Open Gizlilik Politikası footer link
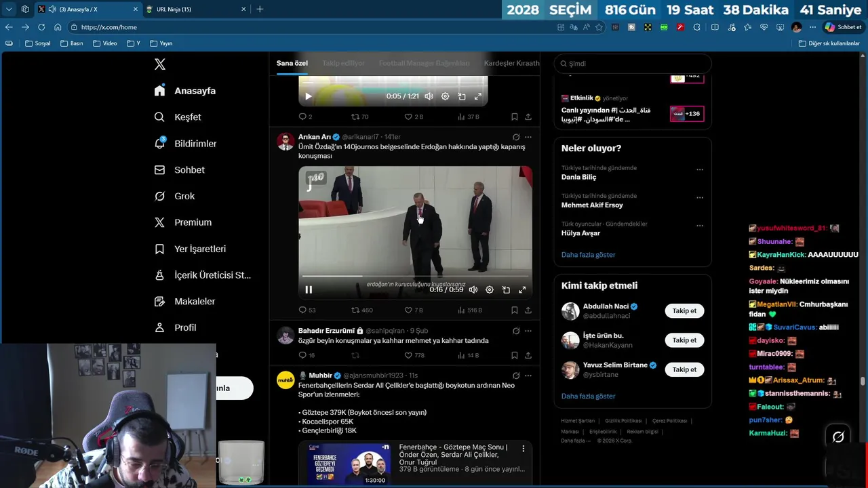 click(623, 421)
